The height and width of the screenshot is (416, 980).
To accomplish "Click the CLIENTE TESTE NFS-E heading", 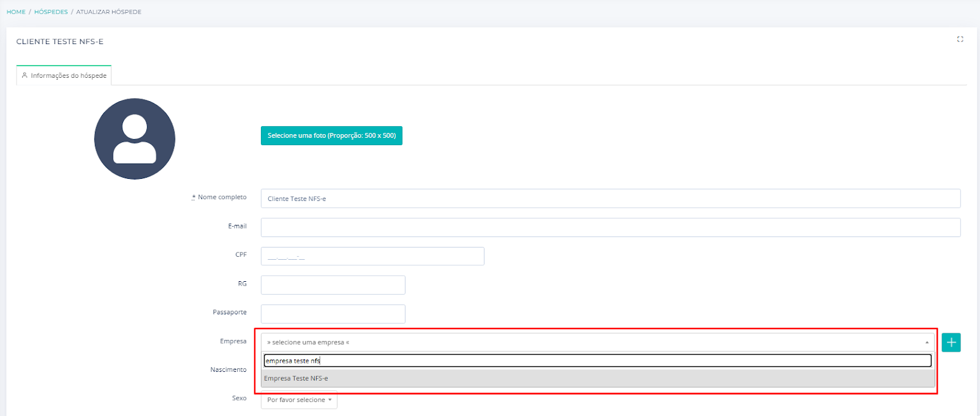I will coord(60,42).
